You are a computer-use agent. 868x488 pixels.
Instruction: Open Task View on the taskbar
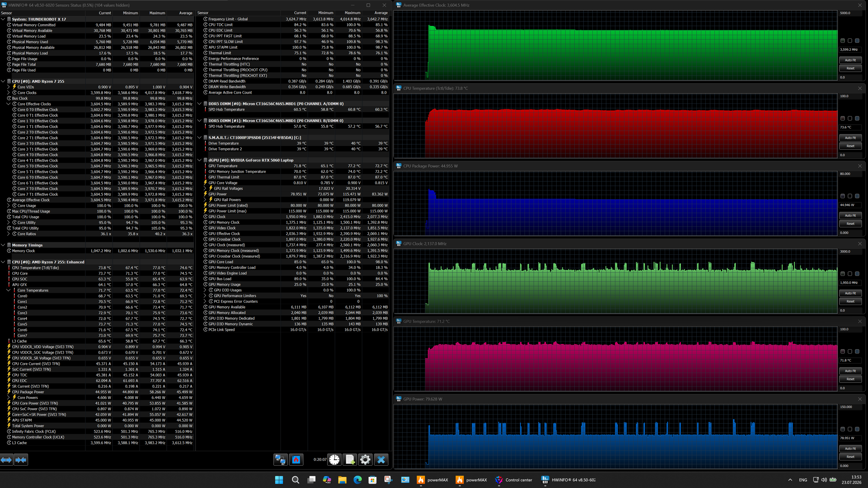click(x=311, y=480)
